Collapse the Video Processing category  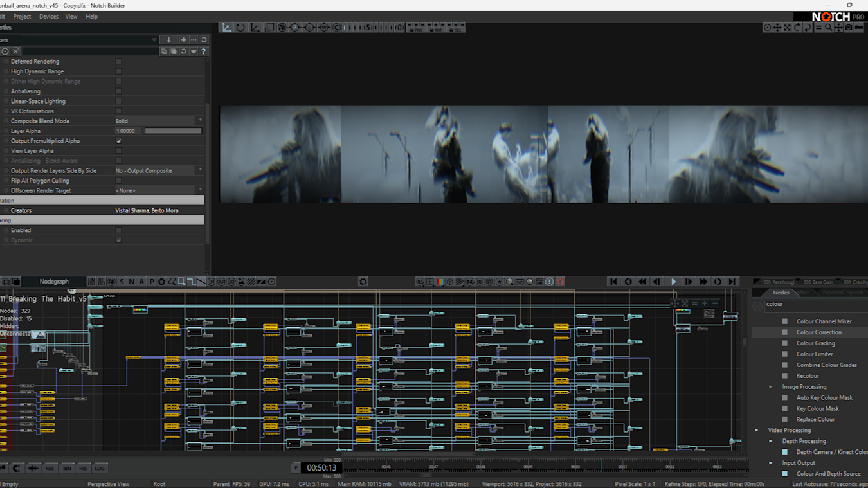(757, 430)
